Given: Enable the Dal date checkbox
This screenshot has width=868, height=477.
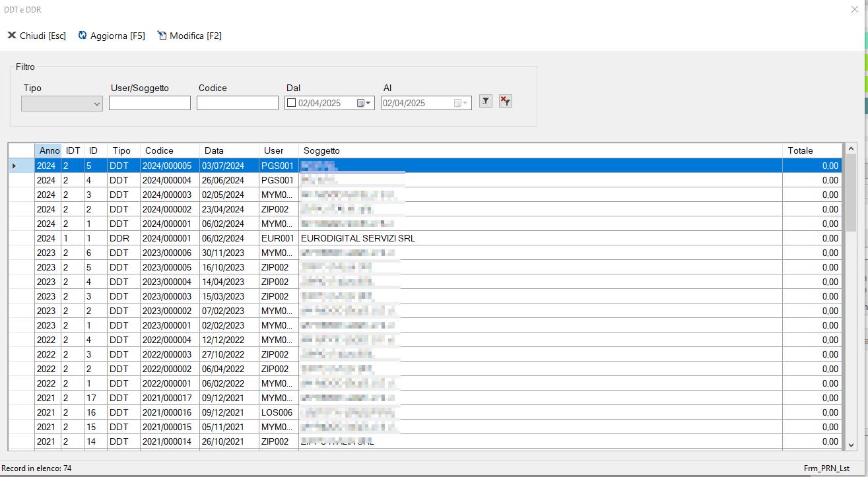Looking at the screenshot, I should 291,103.
